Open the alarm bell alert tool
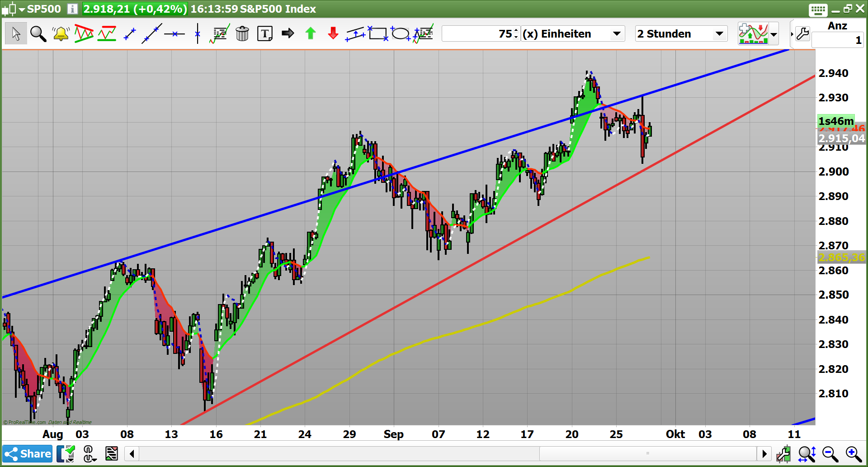Viewport: 868px width, 467px height. coord(61,33)
